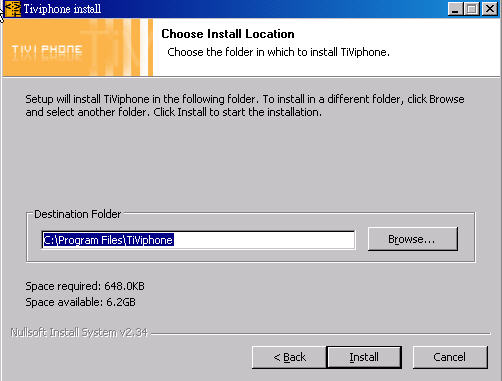Open the Browse folder dialog

[413, 239]
